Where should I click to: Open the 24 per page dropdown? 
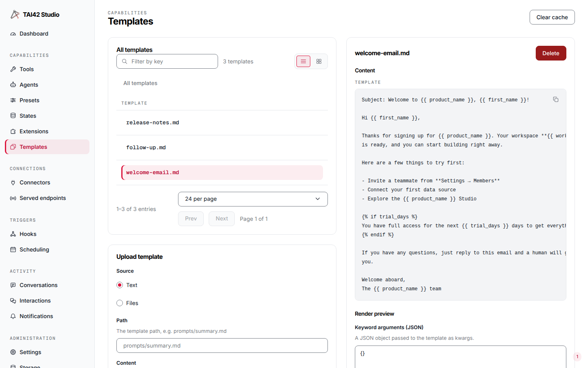[253, 199]
